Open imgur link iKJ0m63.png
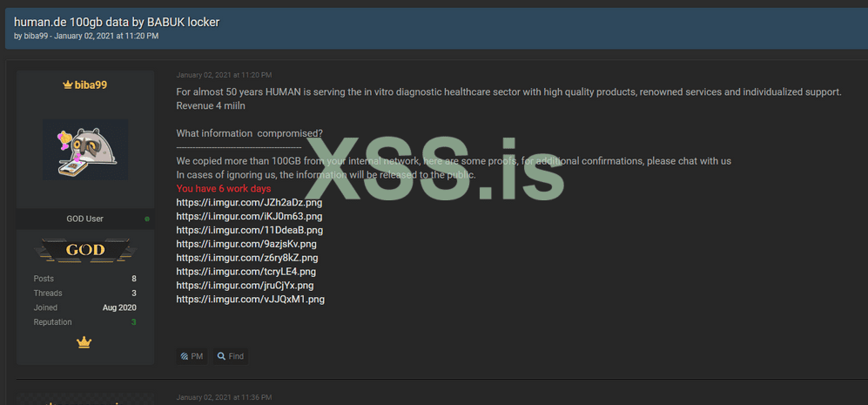The width and height of the screenshot is (868, 405). coord(249,216)
